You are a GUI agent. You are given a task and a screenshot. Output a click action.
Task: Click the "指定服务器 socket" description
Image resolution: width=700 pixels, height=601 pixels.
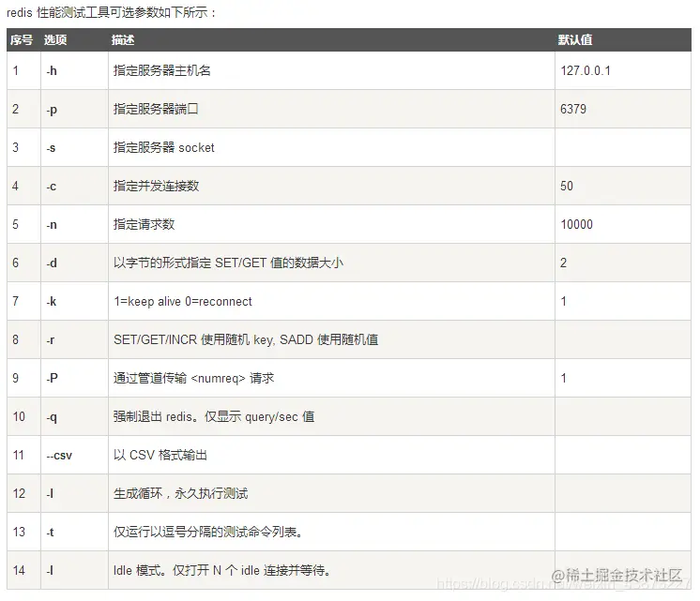pos(164,147)
